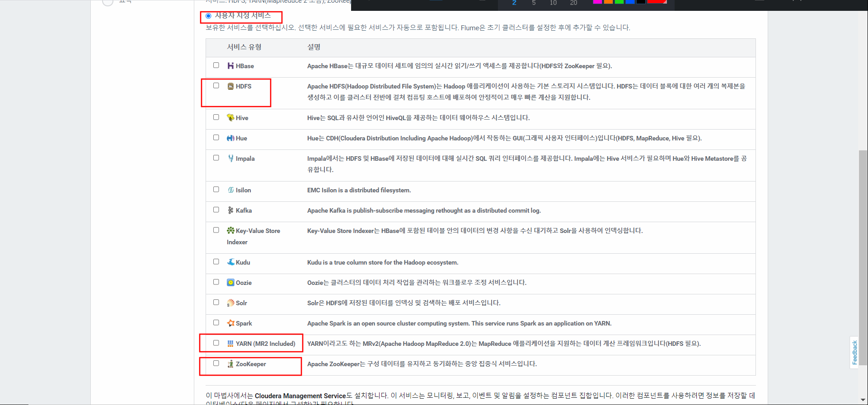The image size is (868, 405).
Task: Tick the Spark checkbox
Action: coord(216,322)
